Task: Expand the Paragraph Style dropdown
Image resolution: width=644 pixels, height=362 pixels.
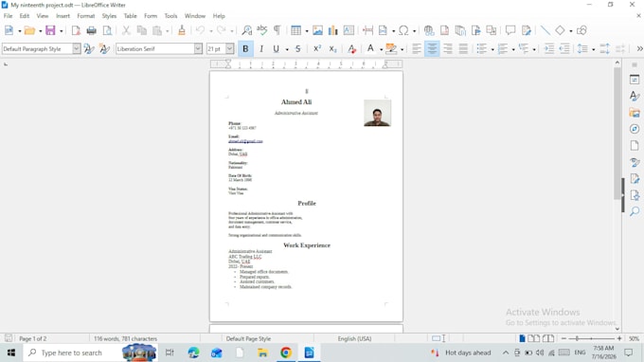Action: tap(77, 48)
